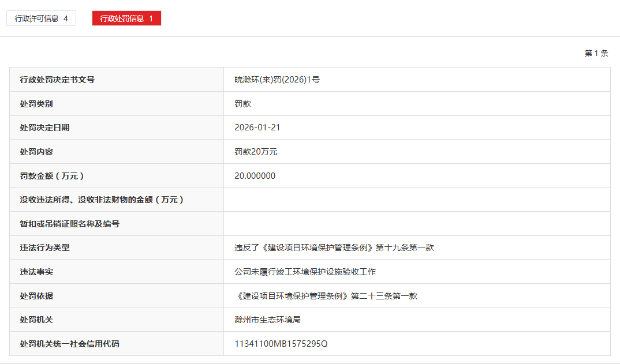
Task: Select the authority name 滁州市生态环境局
Action: [x=267, y=320]
